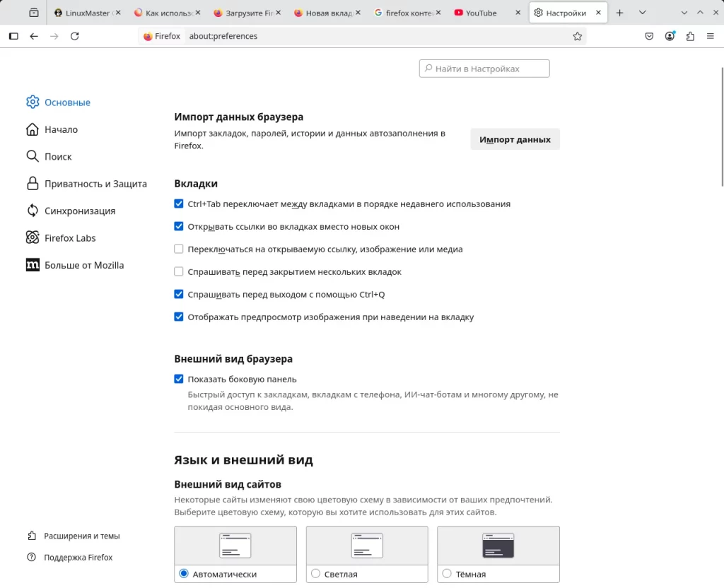Image resolution: width=724 pixels, height=588 pixels.
Task: Click the gear icon for Основные
Action: point(33,102)
